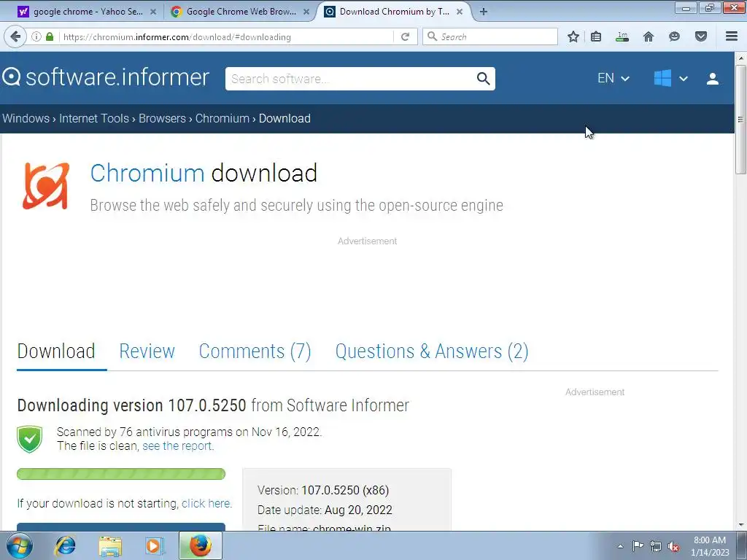Submit search with magnifier icon
Screen dimensions: 747x560
pos(483,79)
